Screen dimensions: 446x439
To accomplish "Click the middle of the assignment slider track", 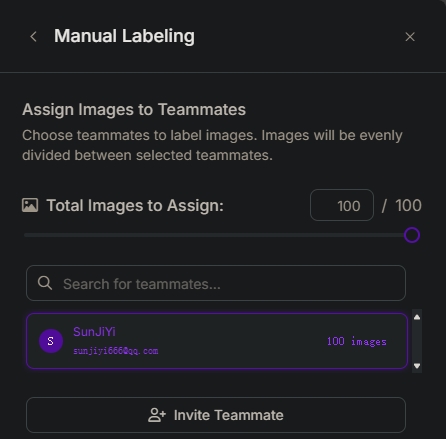I will tap(218, 235).
